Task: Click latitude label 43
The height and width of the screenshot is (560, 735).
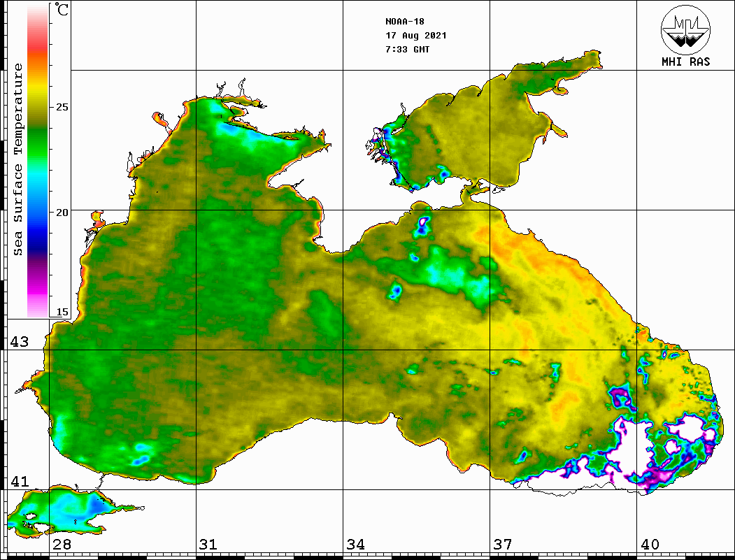Action: 20,342
